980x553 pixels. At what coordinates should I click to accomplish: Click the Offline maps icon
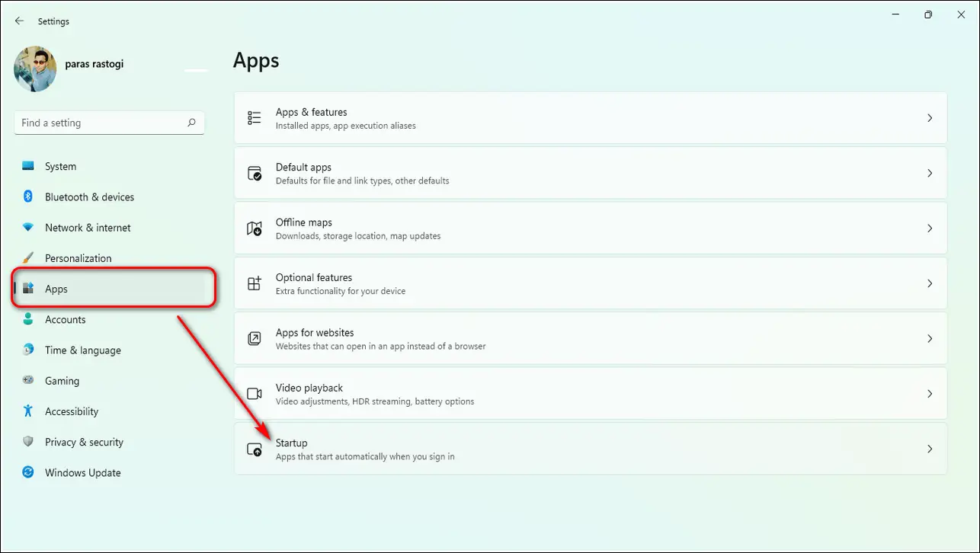(x=255, y=229)
